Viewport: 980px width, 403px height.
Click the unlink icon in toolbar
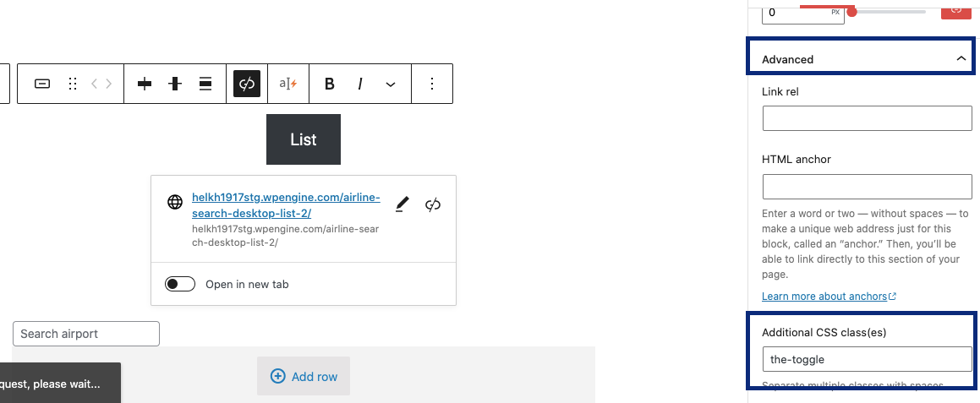pyautogui.click(x=247, y=84)
